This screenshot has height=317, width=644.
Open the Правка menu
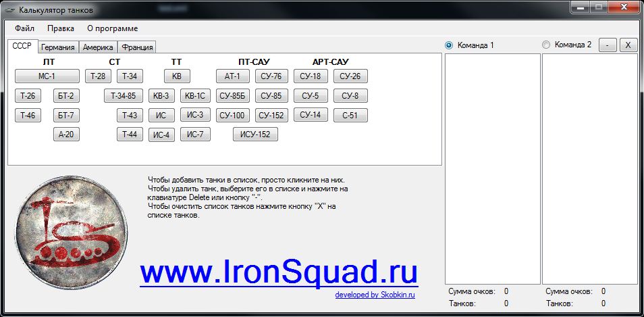coord(61,28)
